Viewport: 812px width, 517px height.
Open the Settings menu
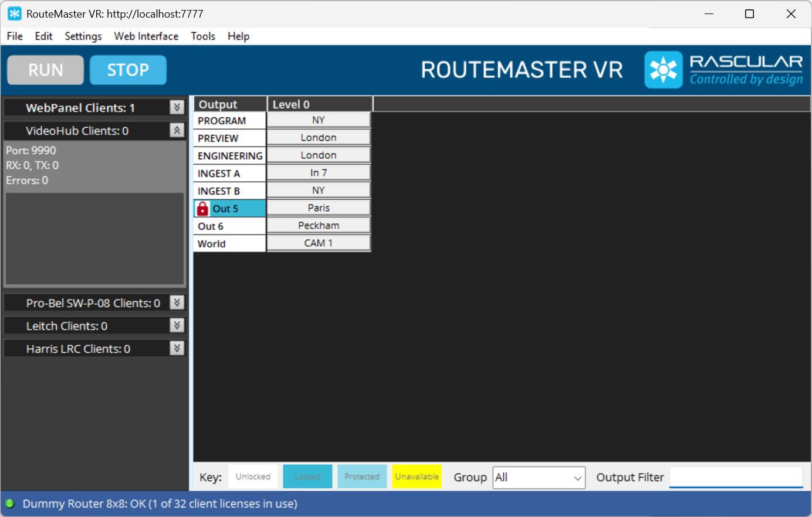point(83,36)
